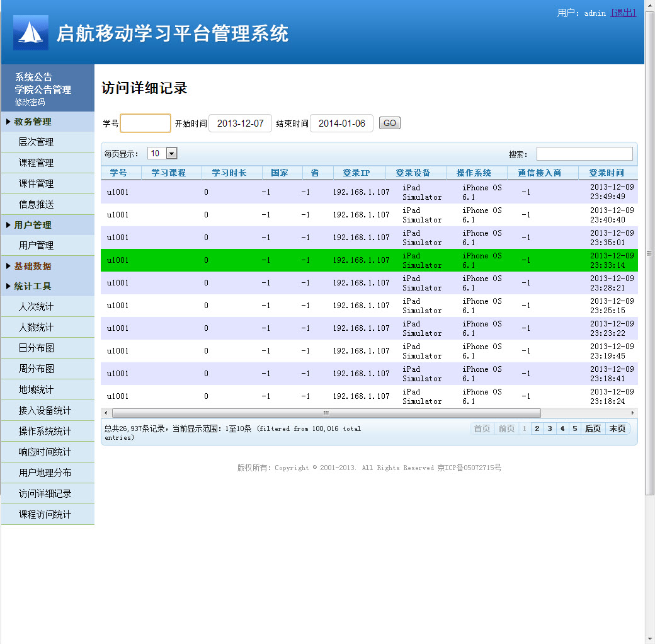Click 后页 next page button

tap(593, 428)
